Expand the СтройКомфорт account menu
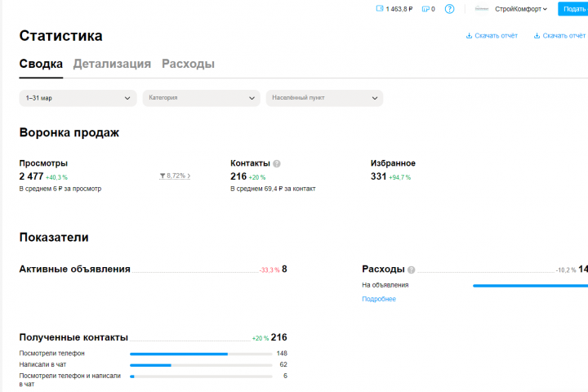Image resolution: width=588 pixels, height=392 pixels. [521, 9]
